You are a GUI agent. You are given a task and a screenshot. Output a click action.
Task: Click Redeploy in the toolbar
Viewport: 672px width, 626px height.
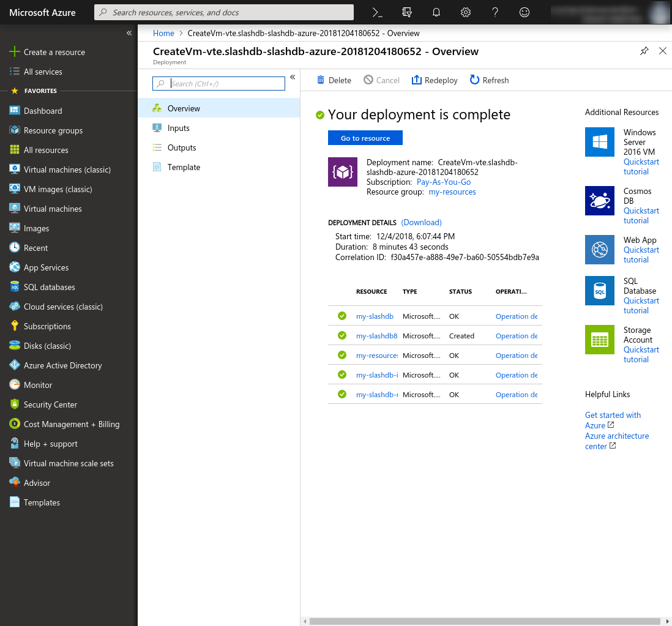435,80
